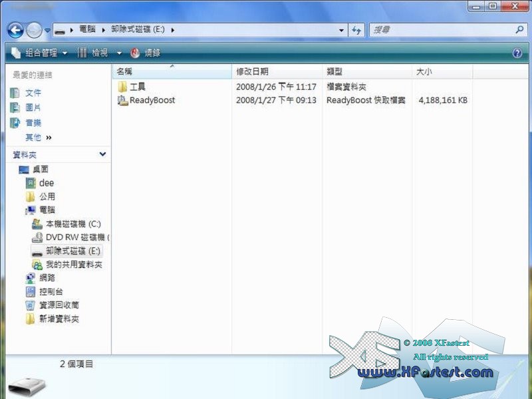
Task: Select 控制台 in folder tree
Action: [51, 292]
